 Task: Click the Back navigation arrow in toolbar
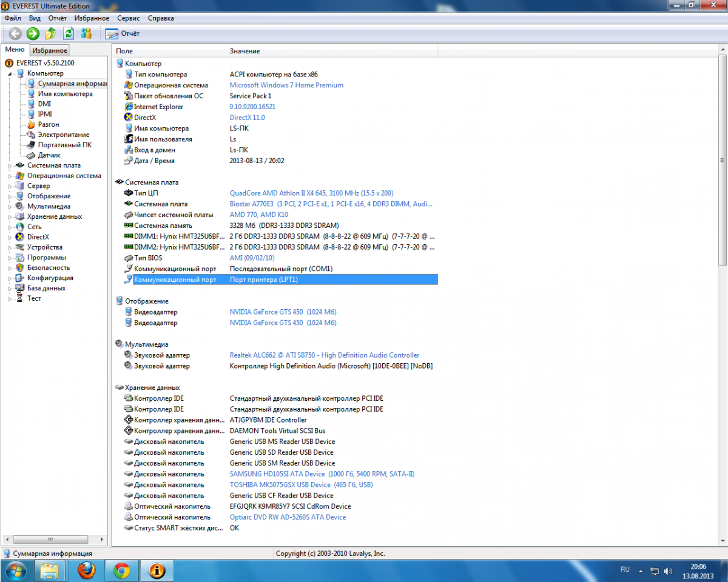click(15, 33)
